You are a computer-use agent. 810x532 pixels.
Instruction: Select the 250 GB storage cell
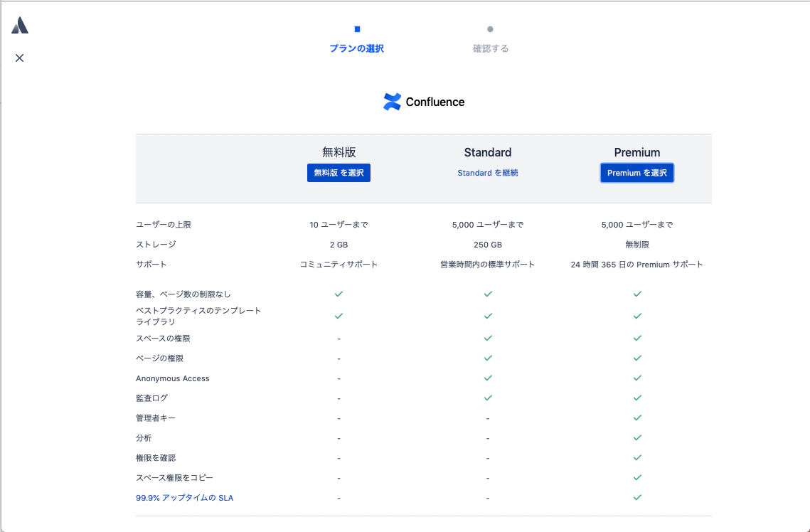(488, 245)
